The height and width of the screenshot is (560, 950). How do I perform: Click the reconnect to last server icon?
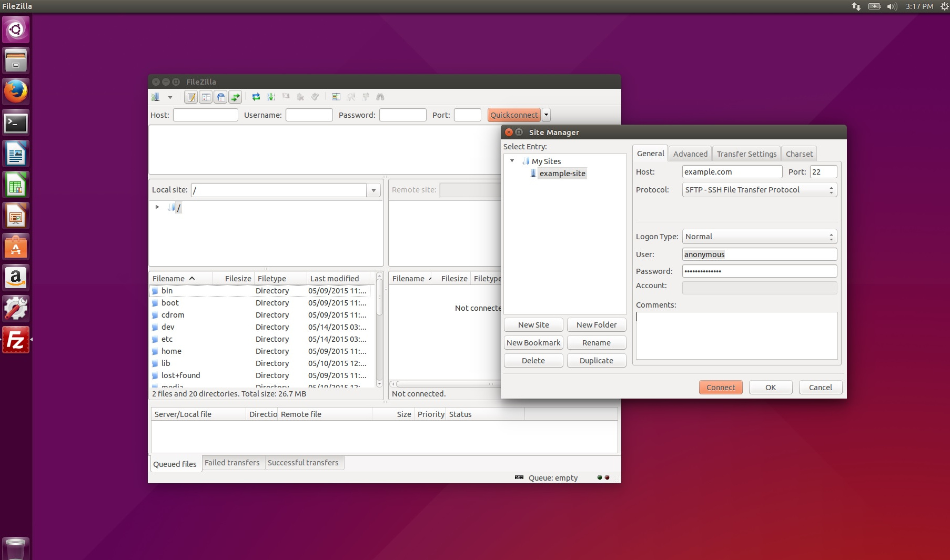coord(315,97)
